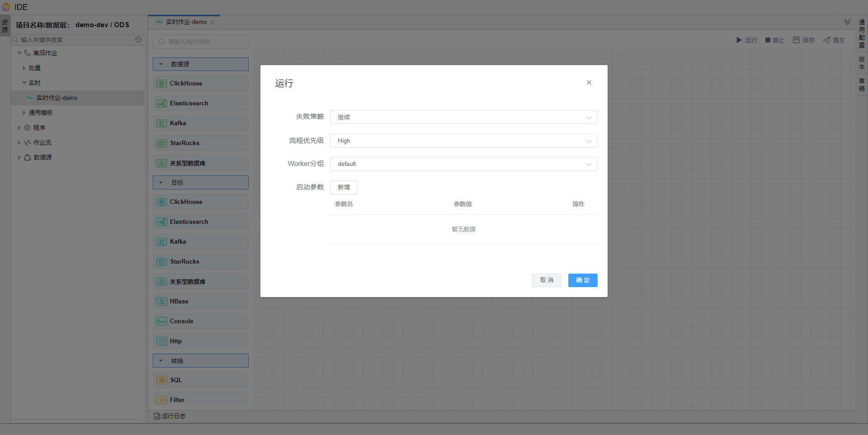Click the Http target component icon
868x435 pixels.
coord(162,341)
